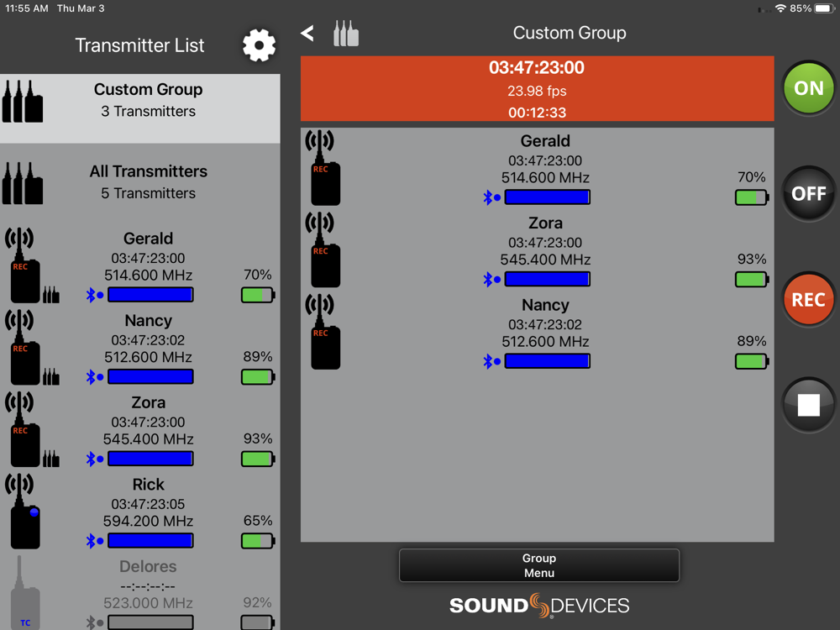Tap Gerald name in Custom Group panel

coord(545,141)
